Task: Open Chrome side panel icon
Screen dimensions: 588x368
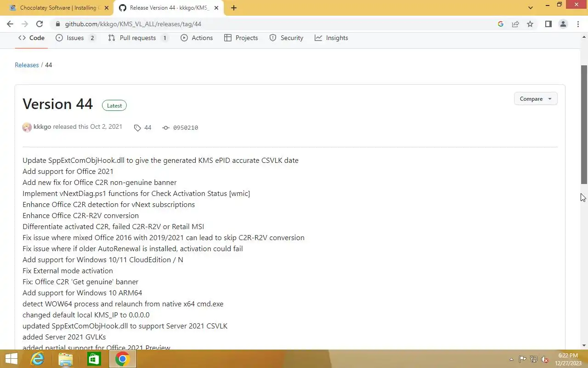Action: [548, 24]
